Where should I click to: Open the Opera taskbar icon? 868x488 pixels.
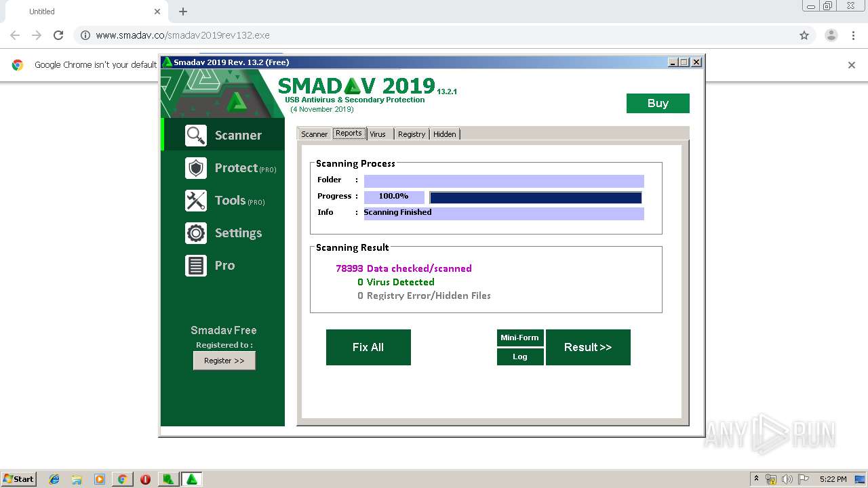(145, 479)
